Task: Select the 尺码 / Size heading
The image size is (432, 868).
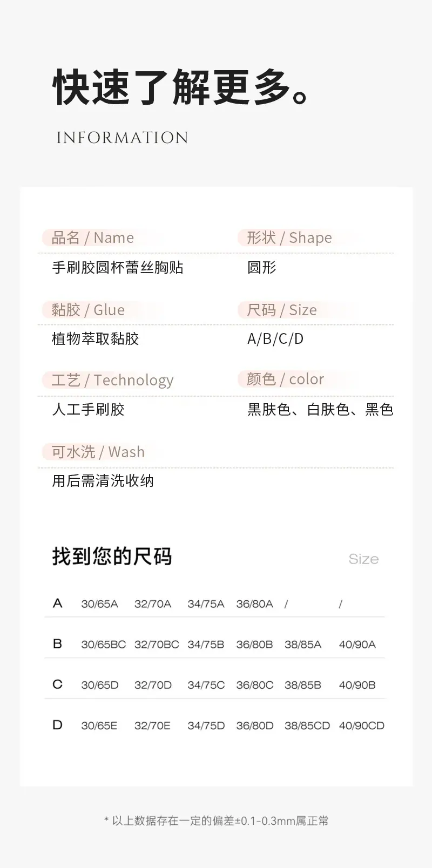Action: click(282, 310)
